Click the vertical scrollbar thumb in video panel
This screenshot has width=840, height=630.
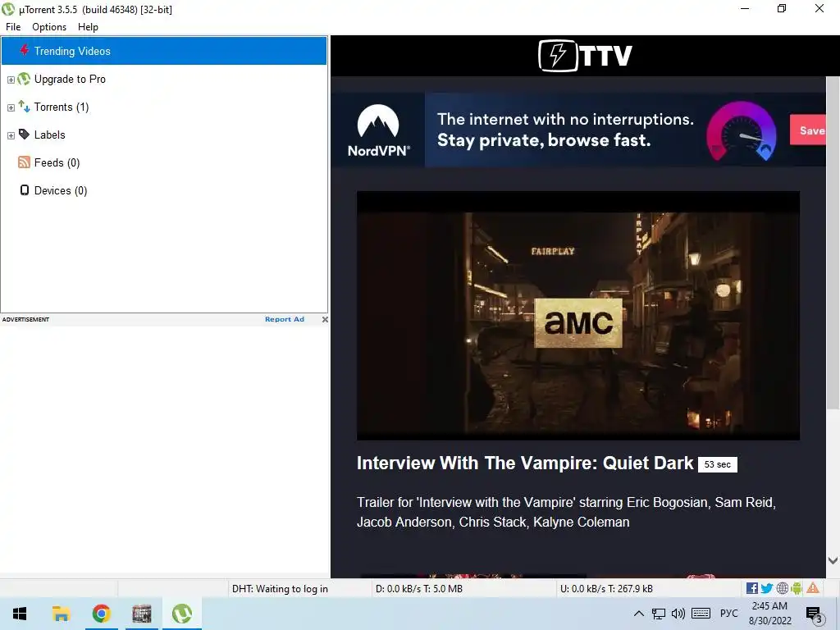point(833,244)
